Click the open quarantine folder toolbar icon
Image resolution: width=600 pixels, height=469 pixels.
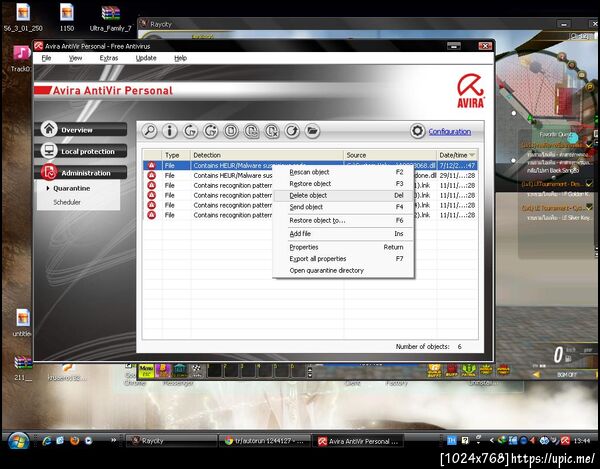pyautogui.click(x=312, y=131)
